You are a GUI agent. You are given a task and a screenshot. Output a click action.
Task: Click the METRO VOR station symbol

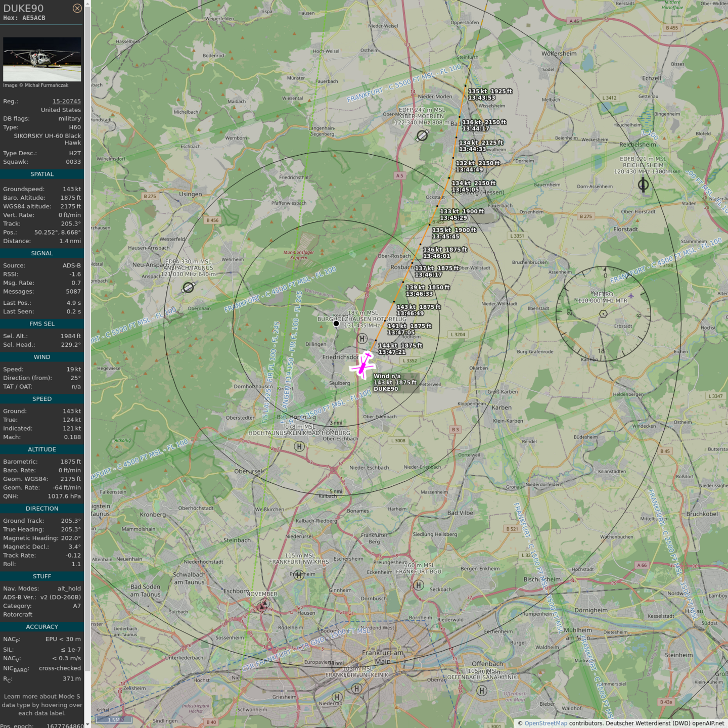[x=603, y=314]
